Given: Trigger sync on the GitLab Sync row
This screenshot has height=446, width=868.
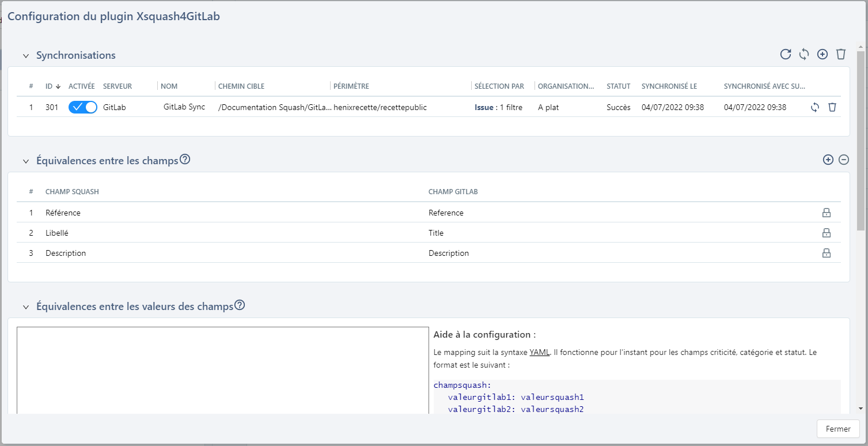Looking at the screenshot, I should coord(814,107).
